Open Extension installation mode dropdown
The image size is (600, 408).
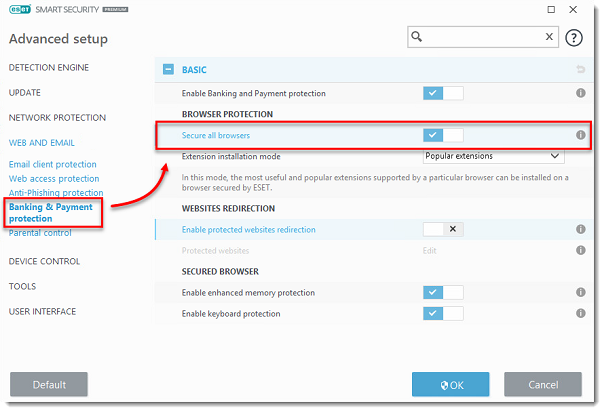tap(493, 156)
